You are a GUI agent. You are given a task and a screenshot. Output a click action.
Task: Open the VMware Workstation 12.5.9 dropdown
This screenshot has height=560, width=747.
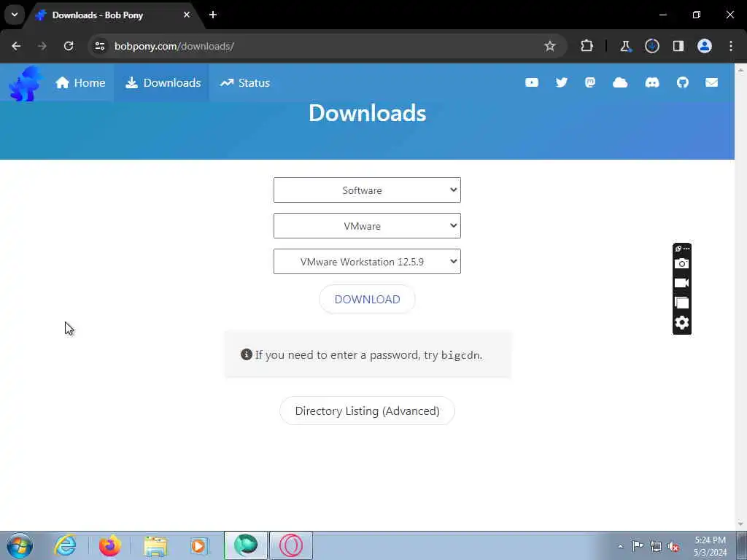[367, 262]
